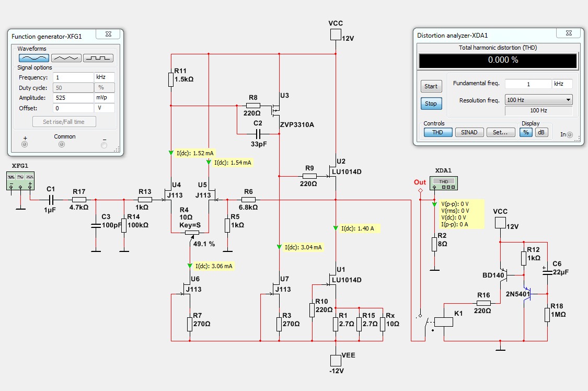Viewport: 588px width, 391px height.
Task: Click the distortion analyzer In terminal
Action: point(570,134)
